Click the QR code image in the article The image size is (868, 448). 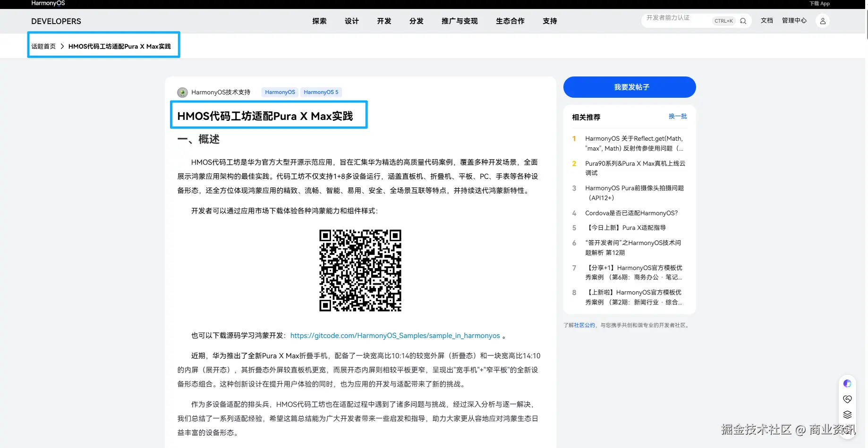pos(360,270)
